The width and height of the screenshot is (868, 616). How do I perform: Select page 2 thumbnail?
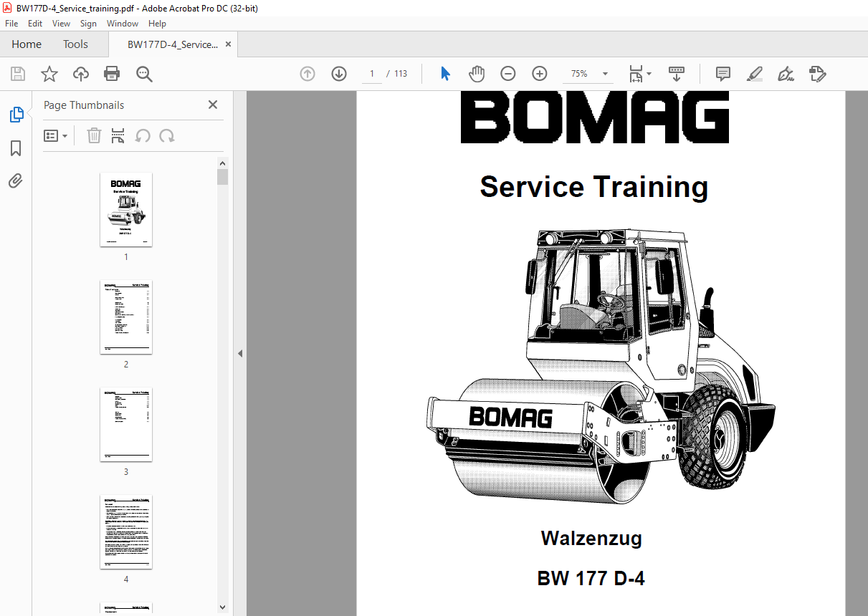coord(126,317)
